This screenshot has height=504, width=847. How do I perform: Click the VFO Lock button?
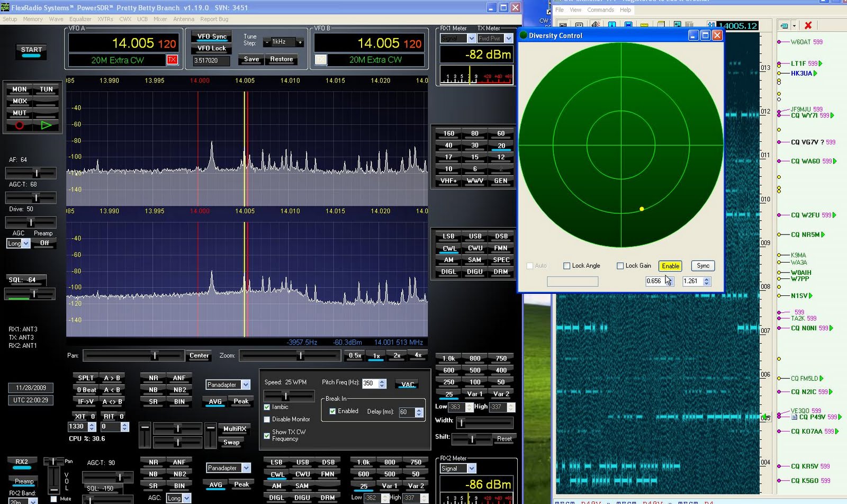212,48
